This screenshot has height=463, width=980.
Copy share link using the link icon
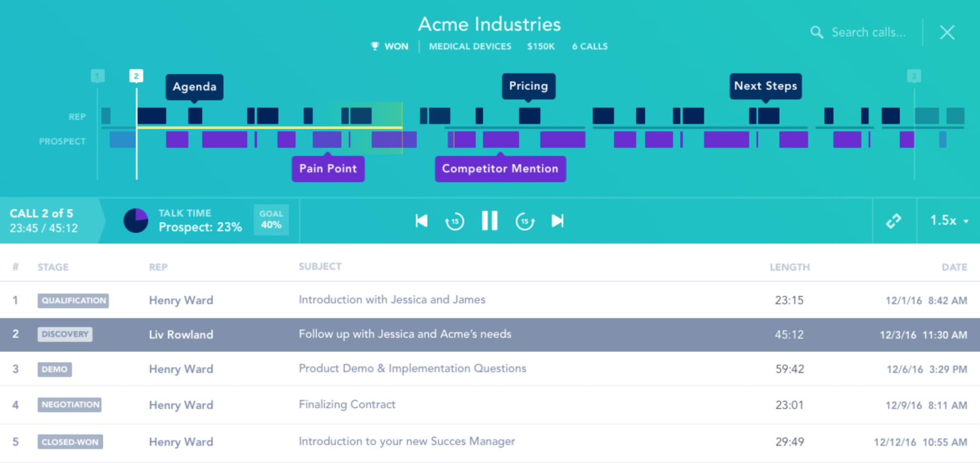(x=893, y=221)
